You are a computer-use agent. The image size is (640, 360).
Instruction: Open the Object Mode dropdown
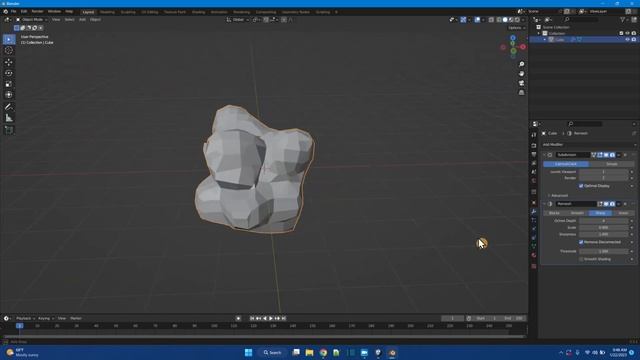click(x=32, y=20)
